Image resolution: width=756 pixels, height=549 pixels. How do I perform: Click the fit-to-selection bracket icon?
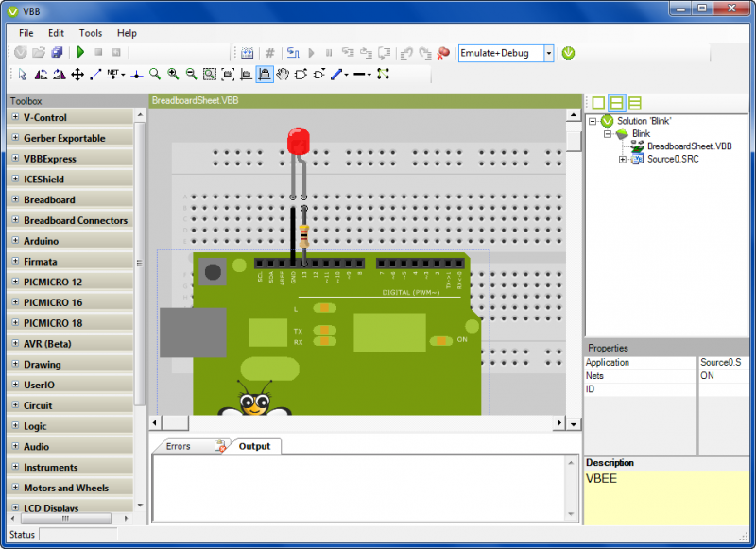pyautogui.click(x=228, y=75)
